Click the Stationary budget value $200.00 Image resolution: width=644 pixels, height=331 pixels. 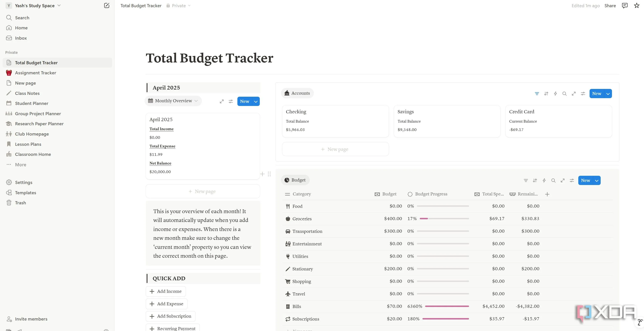[x=393, y=269]
